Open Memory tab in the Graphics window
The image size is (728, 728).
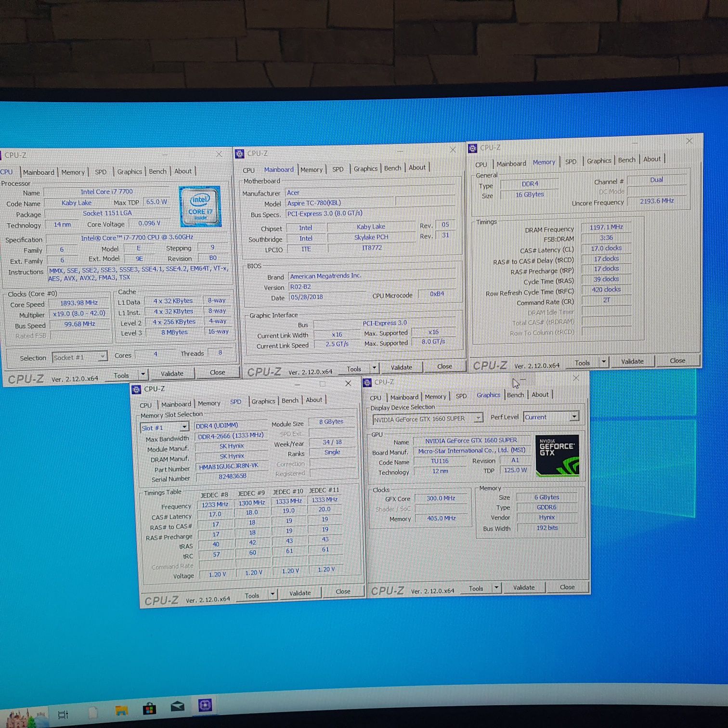tap(435, 397)
